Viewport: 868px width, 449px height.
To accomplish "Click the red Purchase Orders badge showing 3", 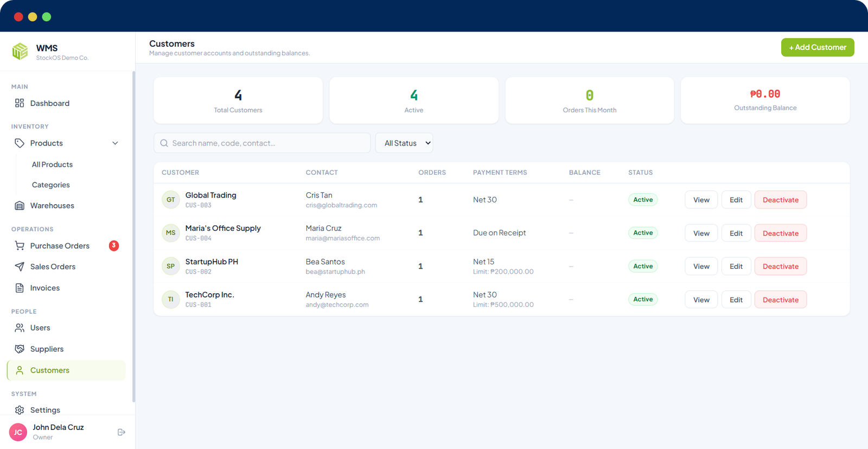I will (x=114, y=246).
